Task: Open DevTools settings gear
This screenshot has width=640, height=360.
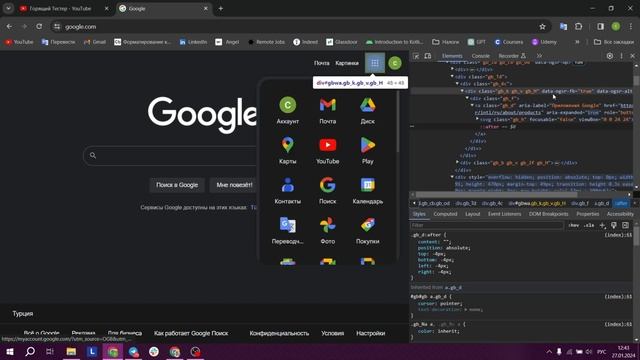Action: (609, 56)
